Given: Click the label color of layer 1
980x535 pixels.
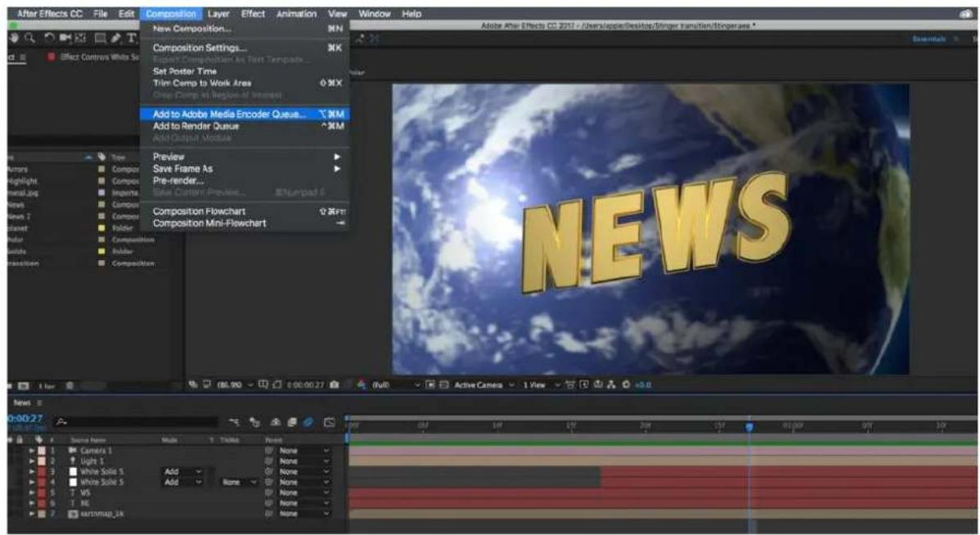Looking at the screenshot, I should point(42,451).
